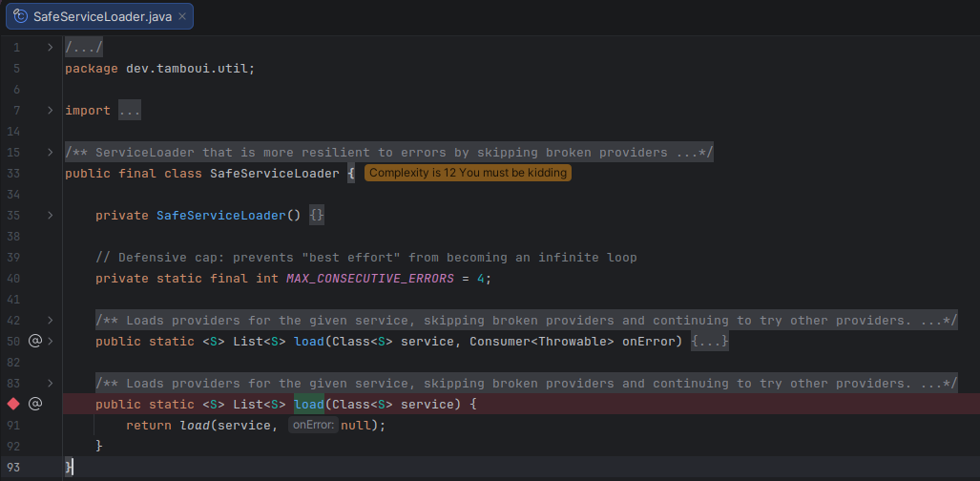Expand the Javadoc fold arrow on line 83
Image resolution: width=980 pixels, height=481 pixels.
pos(50,383)
